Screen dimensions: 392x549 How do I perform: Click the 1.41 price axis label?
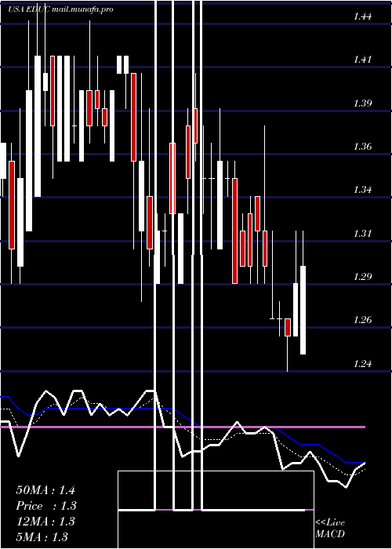click(362, 60)
